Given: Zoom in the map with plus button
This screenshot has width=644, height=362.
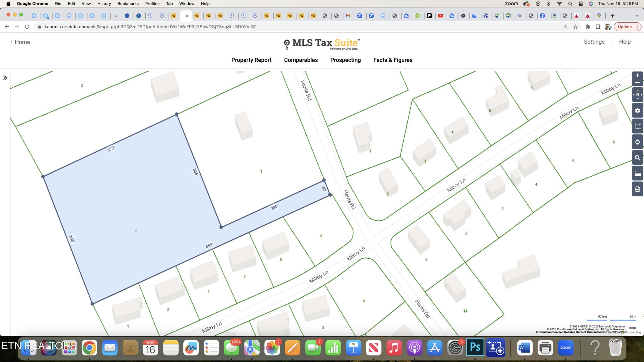Looking at the screenshot, I should [637, 75].
